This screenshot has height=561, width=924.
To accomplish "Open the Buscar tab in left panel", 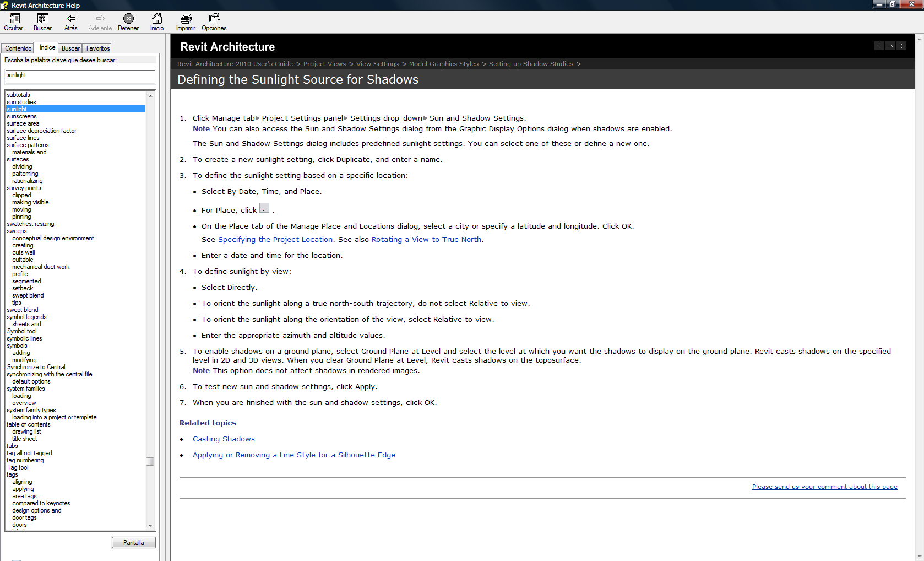I will pos(70,48).
